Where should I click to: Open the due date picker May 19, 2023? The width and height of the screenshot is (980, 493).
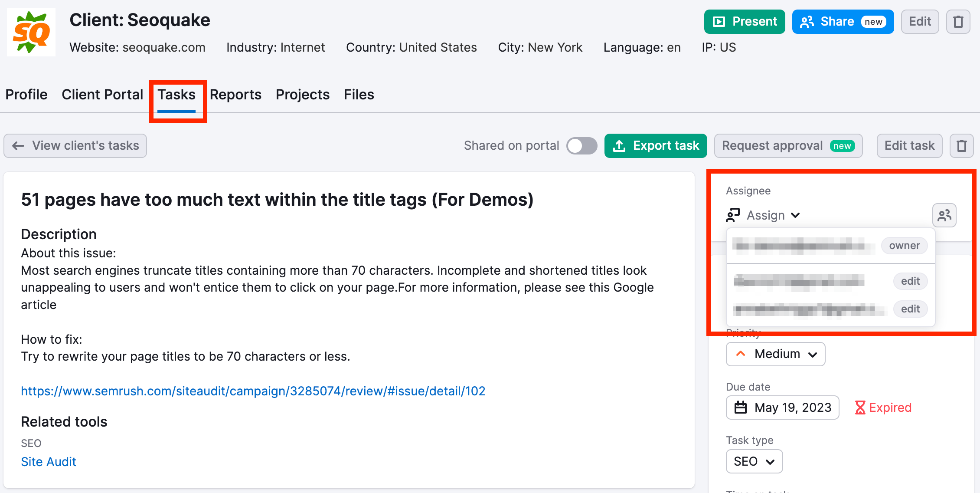pos(782,408)
